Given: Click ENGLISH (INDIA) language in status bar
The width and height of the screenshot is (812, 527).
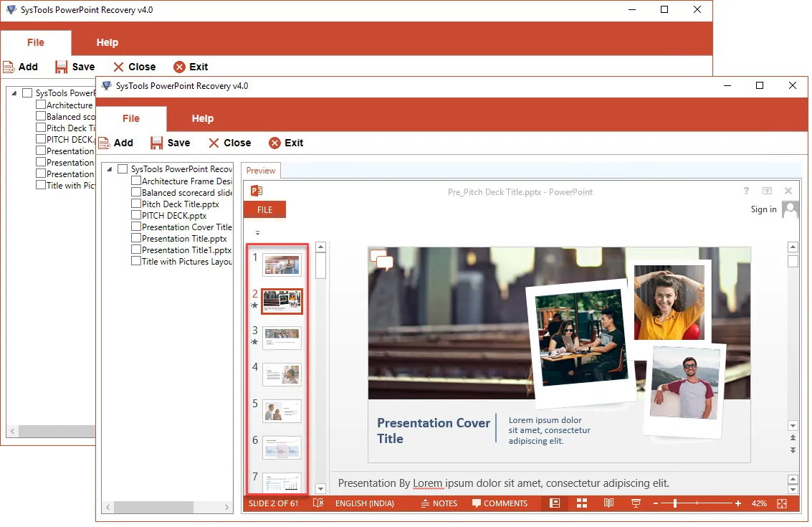Looking at the screenshot, I should click(365, 503).
